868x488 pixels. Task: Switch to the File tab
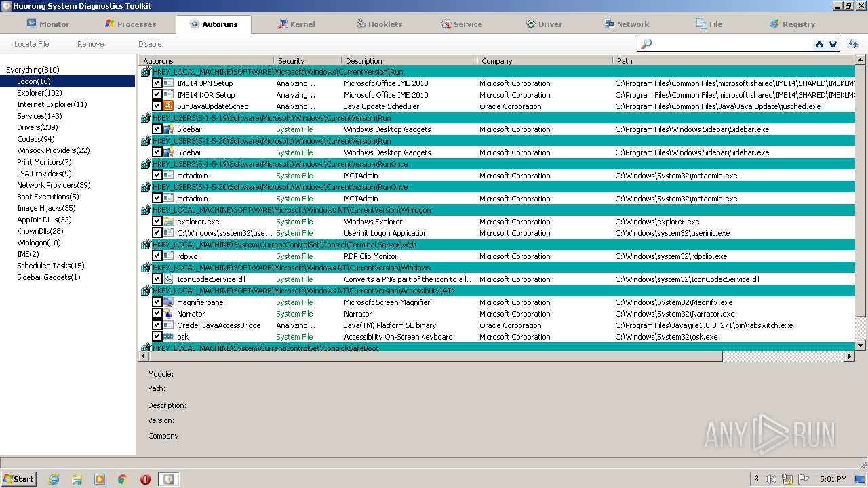point(709,24)
